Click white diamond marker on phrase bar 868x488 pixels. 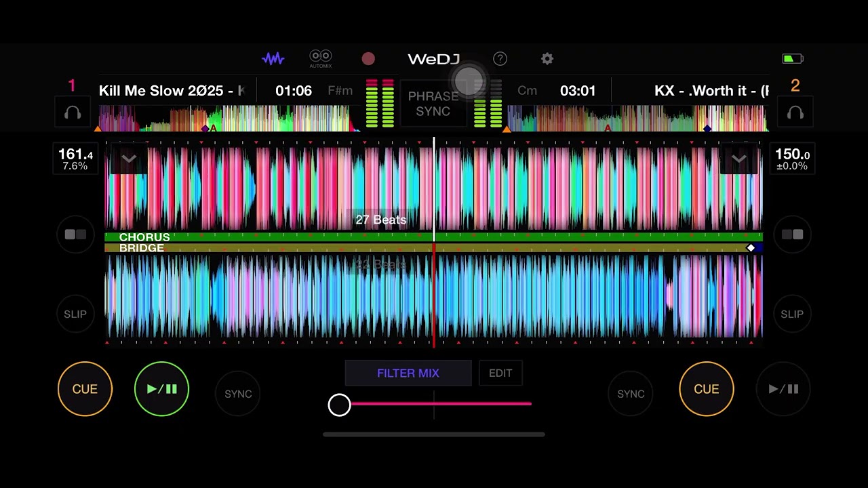coord(751,248)
